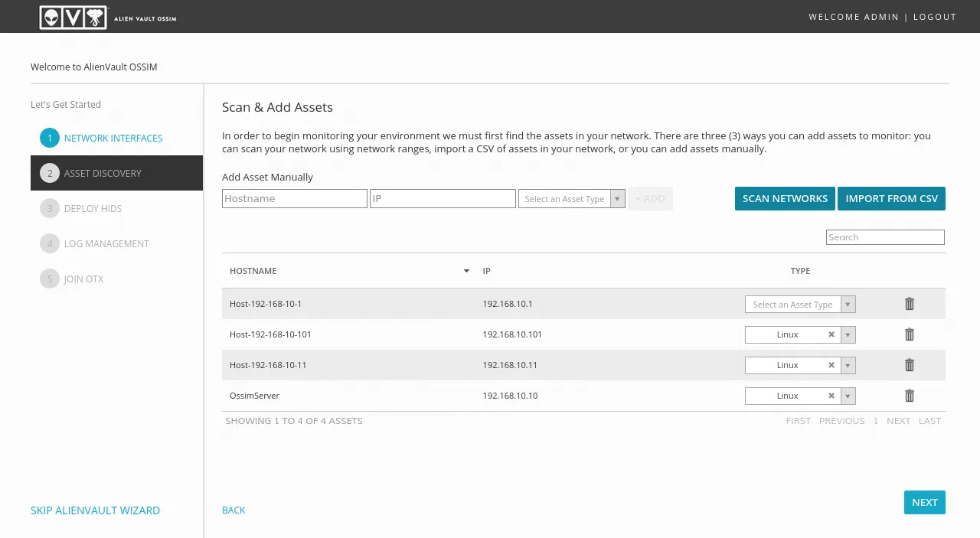980x538 pixels.
Task: Clear Linux type for Host-192-168-10-11
Action: (x=831, y=365)
